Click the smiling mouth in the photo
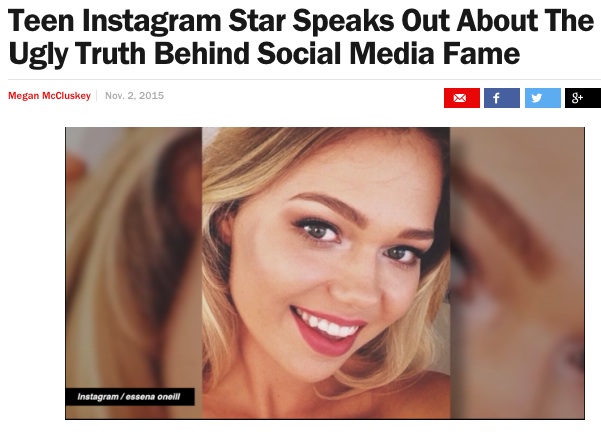The height and width of the screenshot is (435, 601). 328,330
